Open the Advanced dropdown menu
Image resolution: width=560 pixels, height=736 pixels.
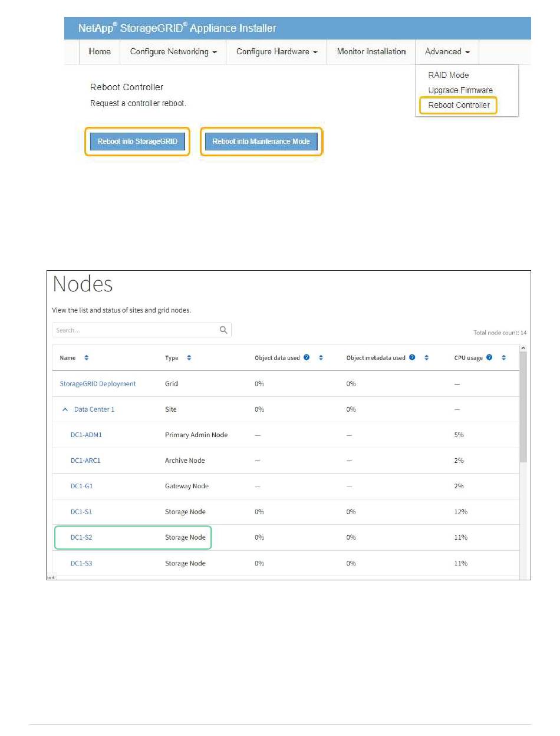(x=447, y=52)
